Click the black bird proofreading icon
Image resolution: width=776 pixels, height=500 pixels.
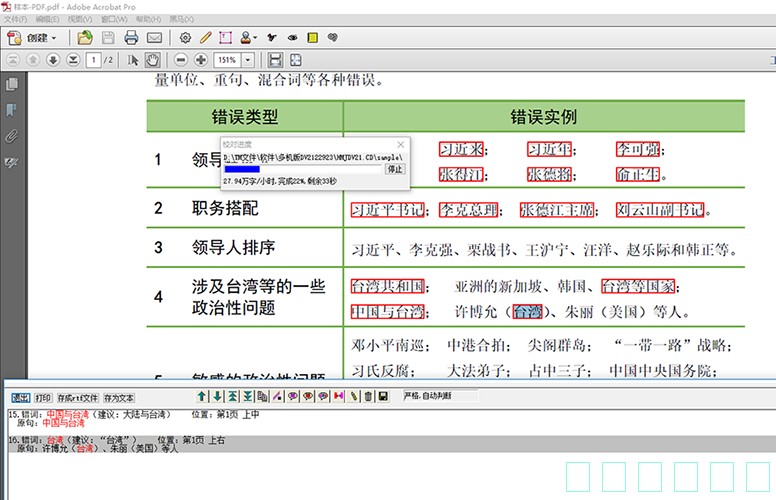[272, 38]
